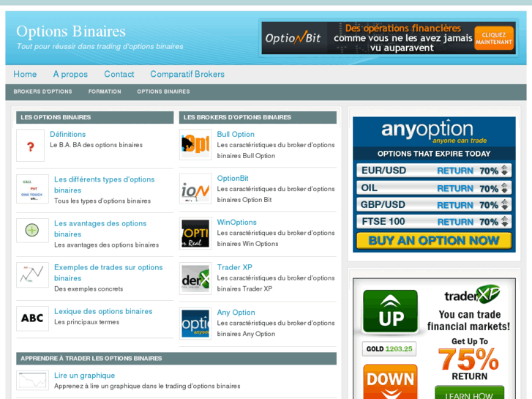Screen dimensions: 532x399
Task: Click the Lire un graphique chart thumbnail
Action: click(32, 380)
